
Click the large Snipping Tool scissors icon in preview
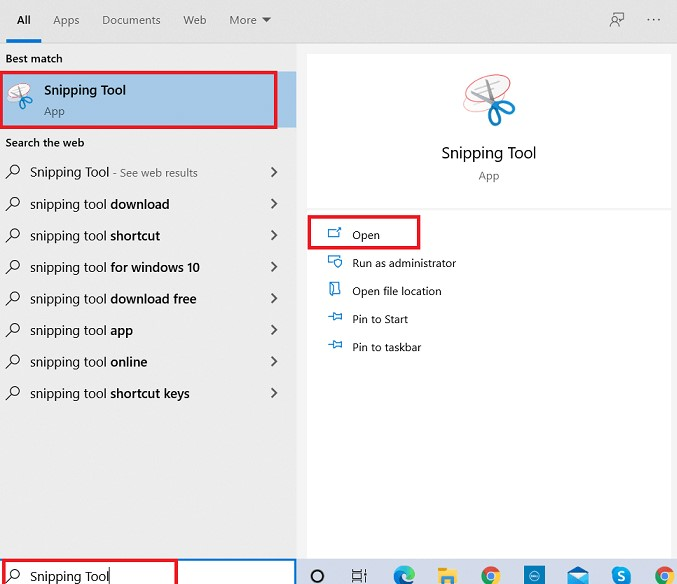[489, 100]
